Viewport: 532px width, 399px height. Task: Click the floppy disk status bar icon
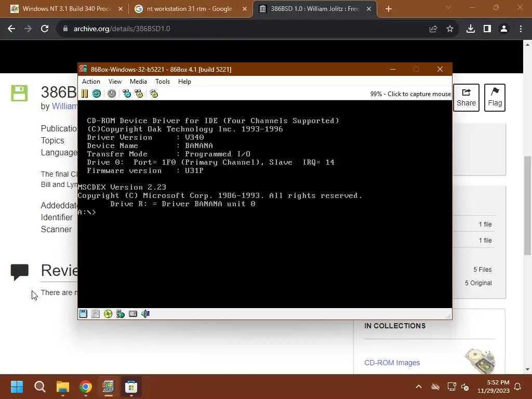(83, 314)
